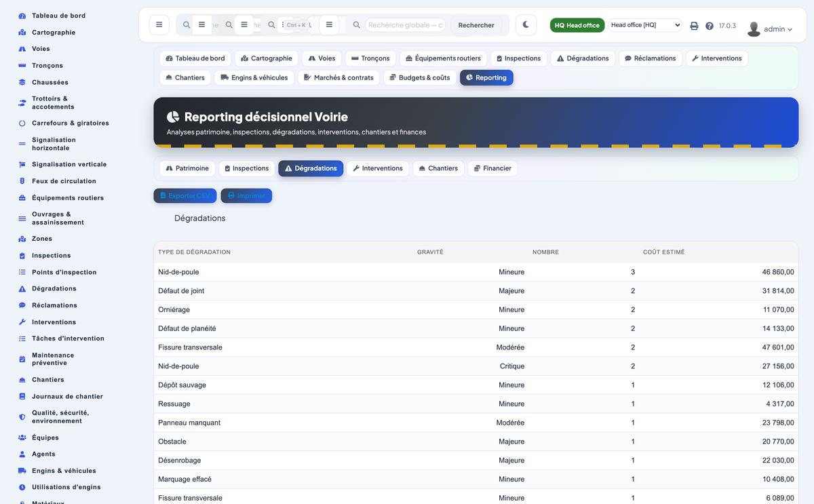814x504 pixels.
Task: Click the printer icon in top bar
Action: click(694, 26)
